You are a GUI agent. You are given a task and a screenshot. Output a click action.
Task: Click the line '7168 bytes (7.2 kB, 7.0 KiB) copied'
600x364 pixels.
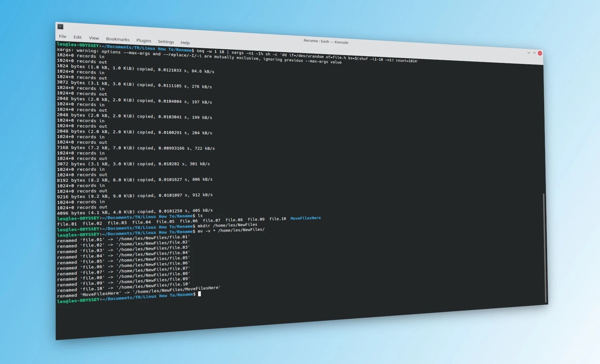136,148
